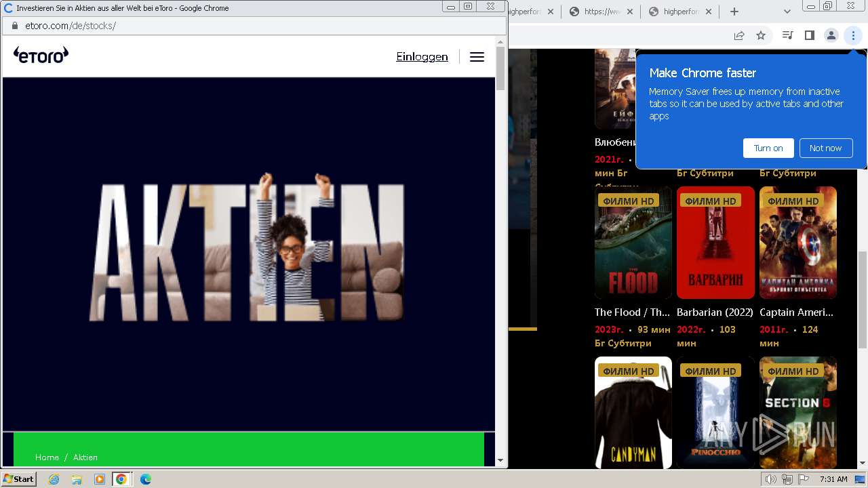The image size is (868, 488).
Task: Click ФИЛМИ HD badge on Candyman
Action: (629, 371)
